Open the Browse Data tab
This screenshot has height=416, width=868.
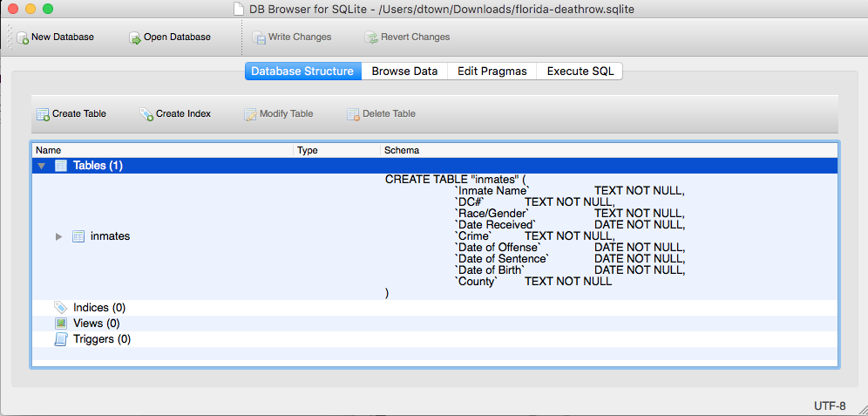click(x=404, y=72)
